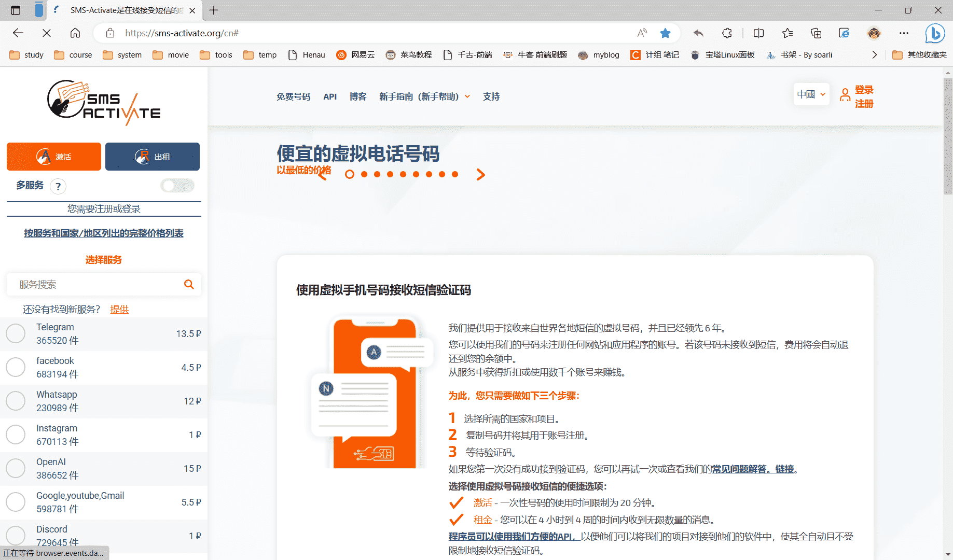Toggle the multi-service switch

(177, 186)
